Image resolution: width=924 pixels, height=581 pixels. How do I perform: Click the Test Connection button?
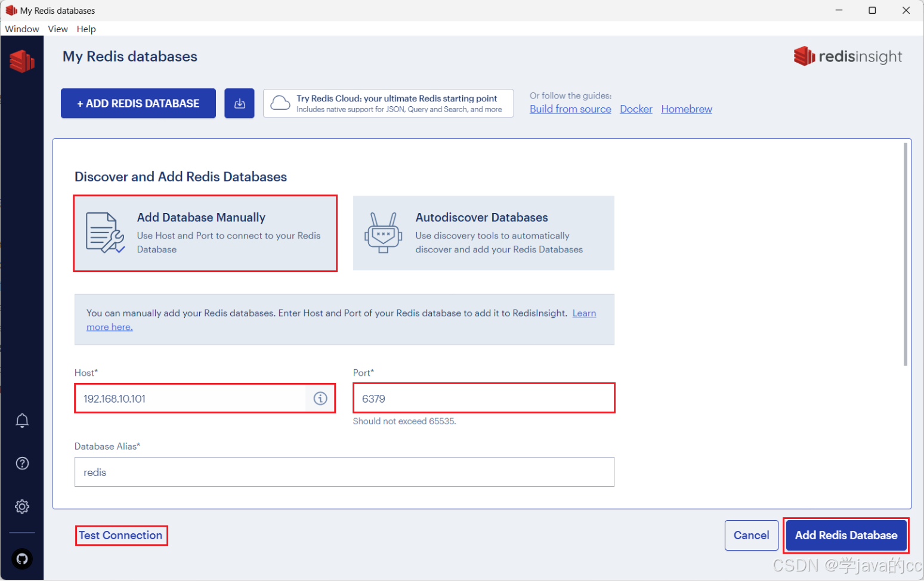(120, 535)
